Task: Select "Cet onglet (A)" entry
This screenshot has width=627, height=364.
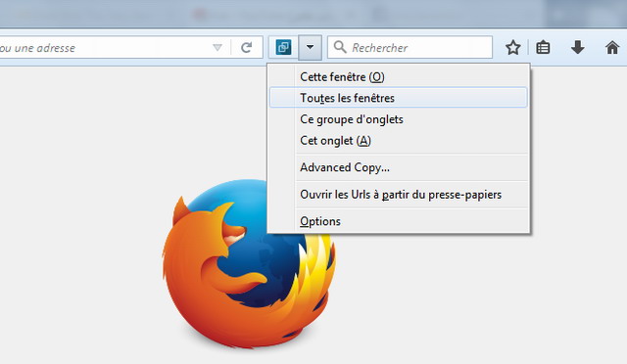Action: point(399,141)
